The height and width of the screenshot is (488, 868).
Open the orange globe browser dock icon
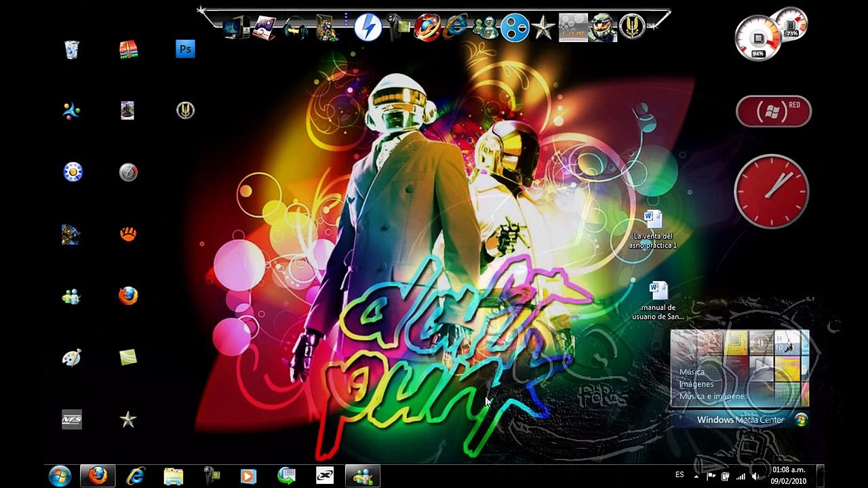click(427, 28)
